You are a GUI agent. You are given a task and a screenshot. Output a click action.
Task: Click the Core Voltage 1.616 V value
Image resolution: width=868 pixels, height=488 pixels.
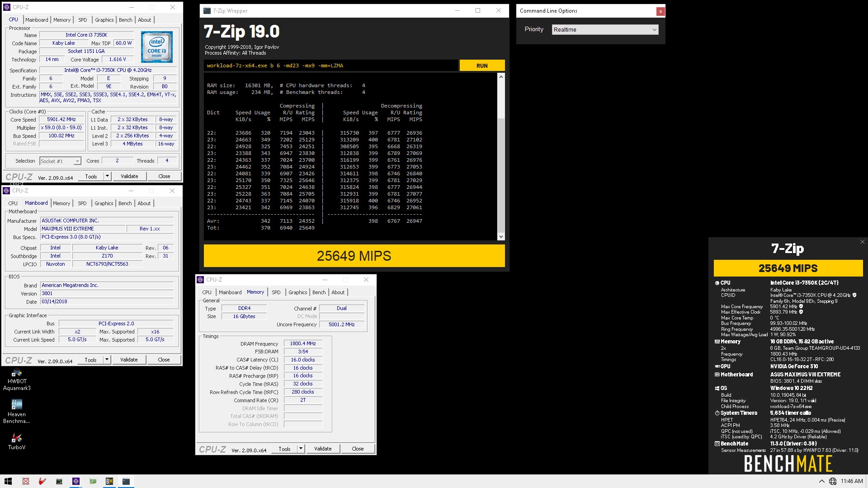click(118, 59)
